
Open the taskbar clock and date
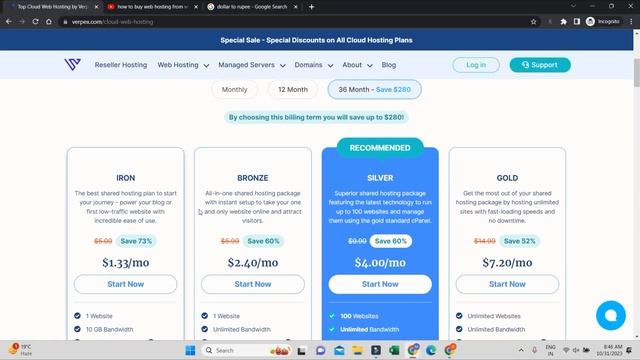click(x=609, y=350)
